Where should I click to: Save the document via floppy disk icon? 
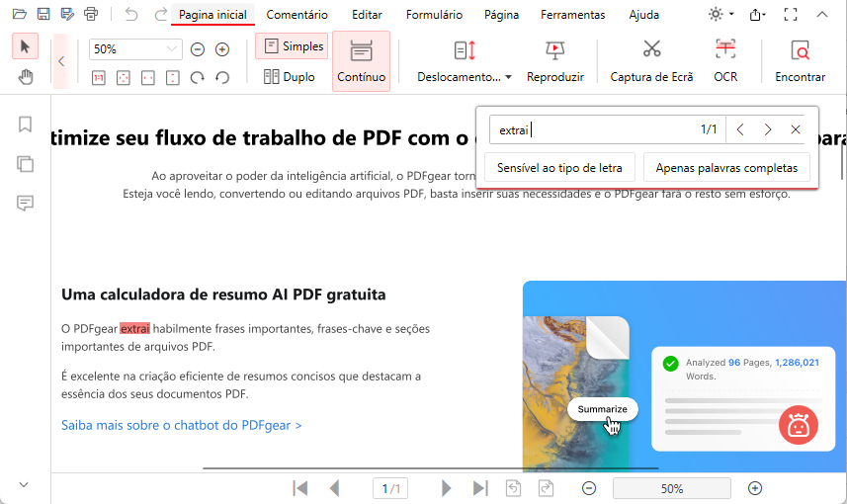click(x=43, y=14)
